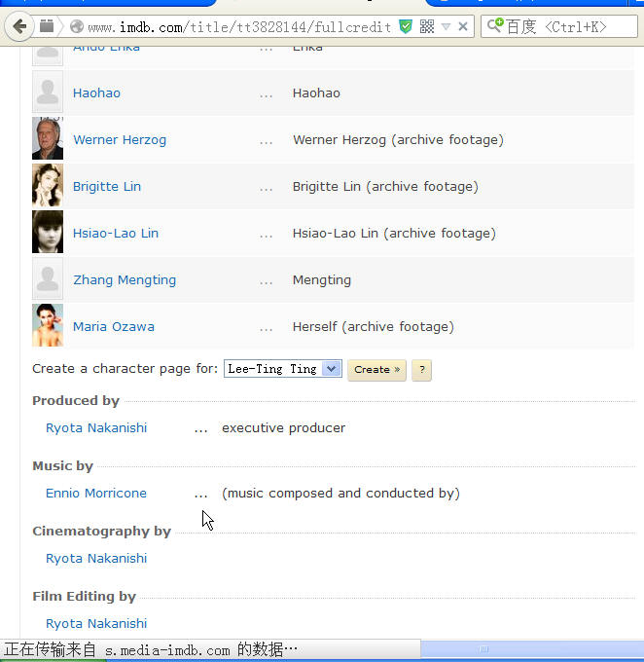
Task: Click Hsiao-Lao Lin's photo thumbnail
Action: pyautogui.click(x=48, y=232)
